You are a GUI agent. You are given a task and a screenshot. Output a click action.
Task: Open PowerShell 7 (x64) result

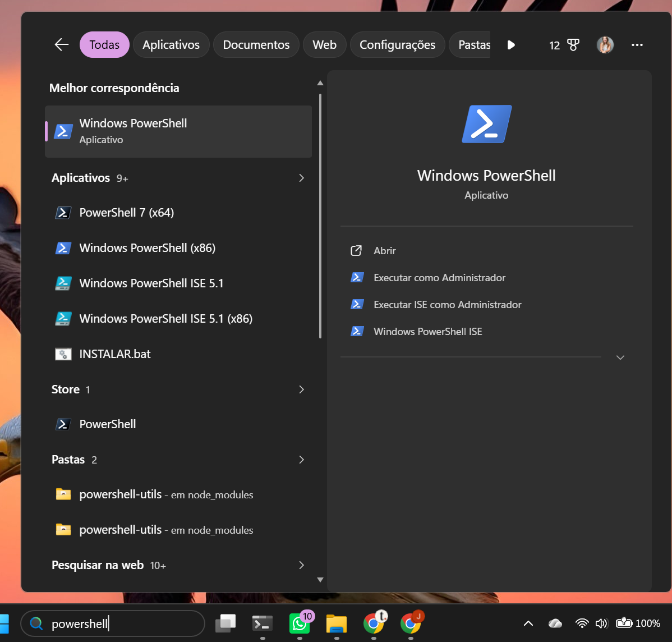tap(178, 213)
